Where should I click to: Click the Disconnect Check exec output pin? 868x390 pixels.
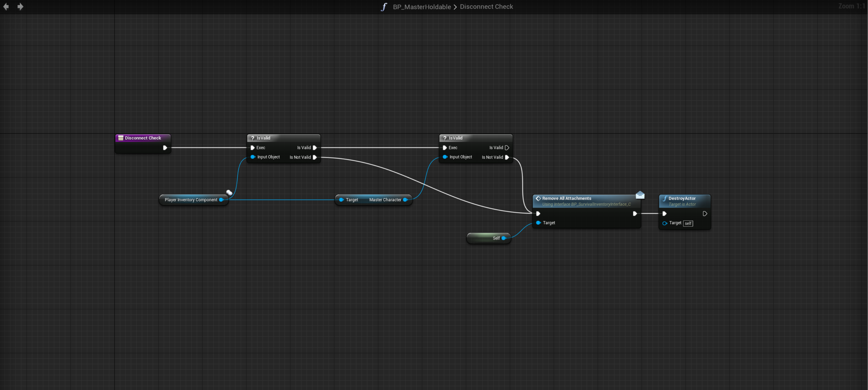tap(165, 147)
